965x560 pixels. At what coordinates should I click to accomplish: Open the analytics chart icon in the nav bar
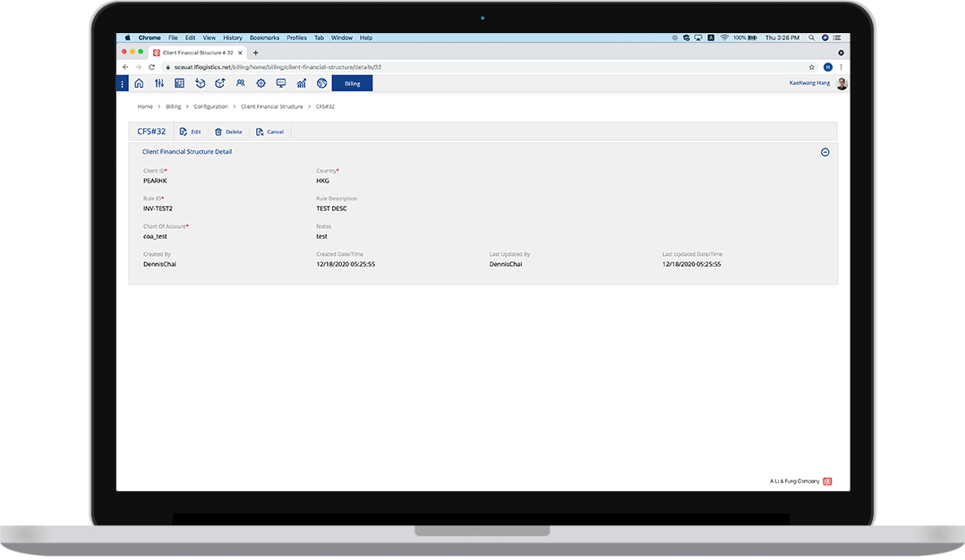coord(302,83)
